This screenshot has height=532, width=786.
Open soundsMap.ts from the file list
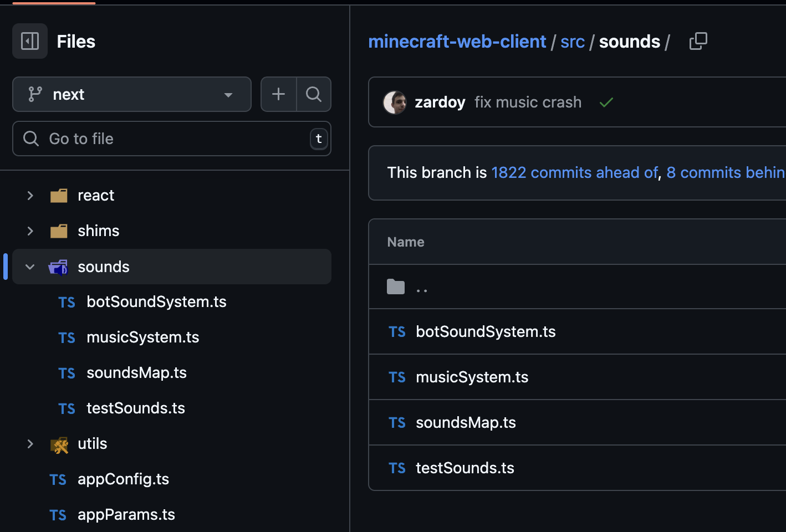(465, 422)
